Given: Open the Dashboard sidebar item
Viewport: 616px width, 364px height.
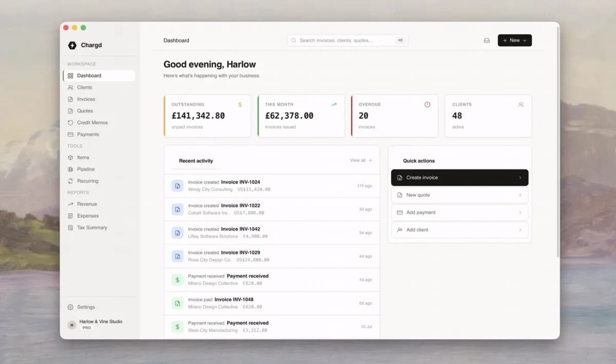Looking at the screenshot, I should tap(99, 75).
